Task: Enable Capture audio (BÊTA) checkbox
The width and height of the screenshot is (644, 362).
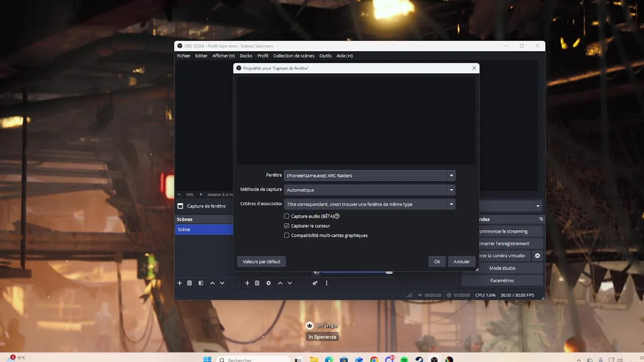Action: (x=287, y=216)
